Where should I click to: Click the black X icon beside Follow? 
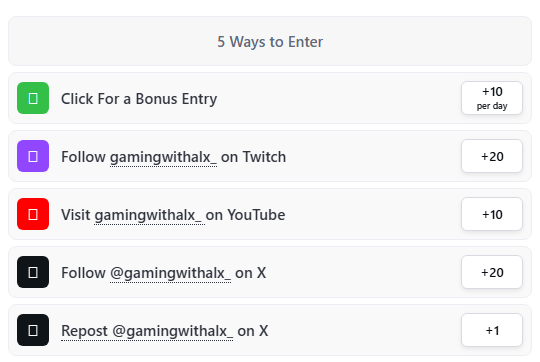[33, 272]
